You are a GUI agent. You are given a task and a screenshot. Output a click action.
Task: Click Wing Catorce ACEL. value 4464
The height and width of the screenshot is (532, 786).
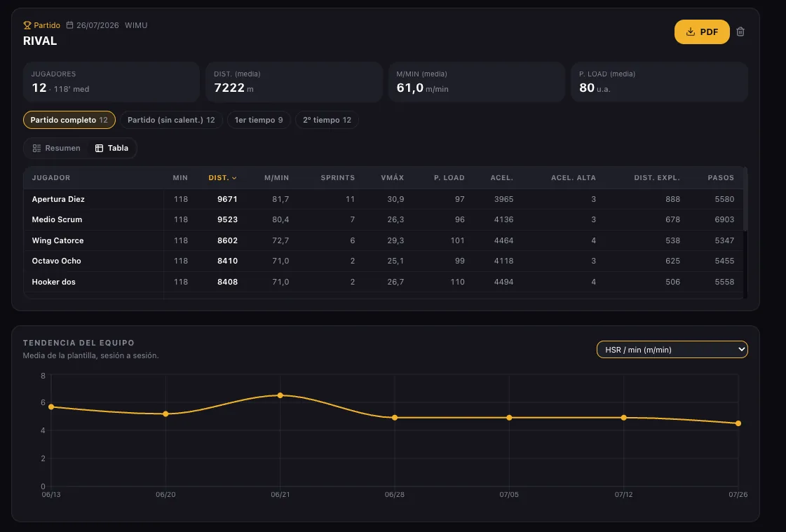(x=503, y=240)
